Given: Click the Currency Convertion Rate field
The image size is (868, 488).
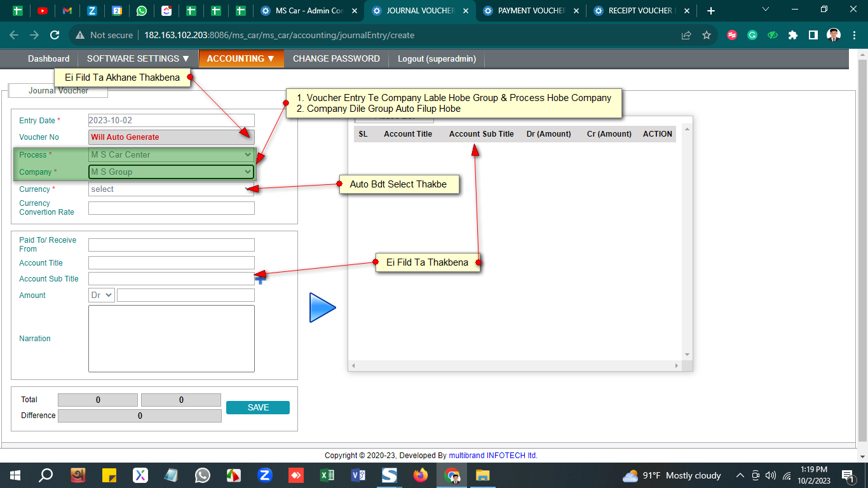Looking at the screenshot, I should tap(171, 208).
